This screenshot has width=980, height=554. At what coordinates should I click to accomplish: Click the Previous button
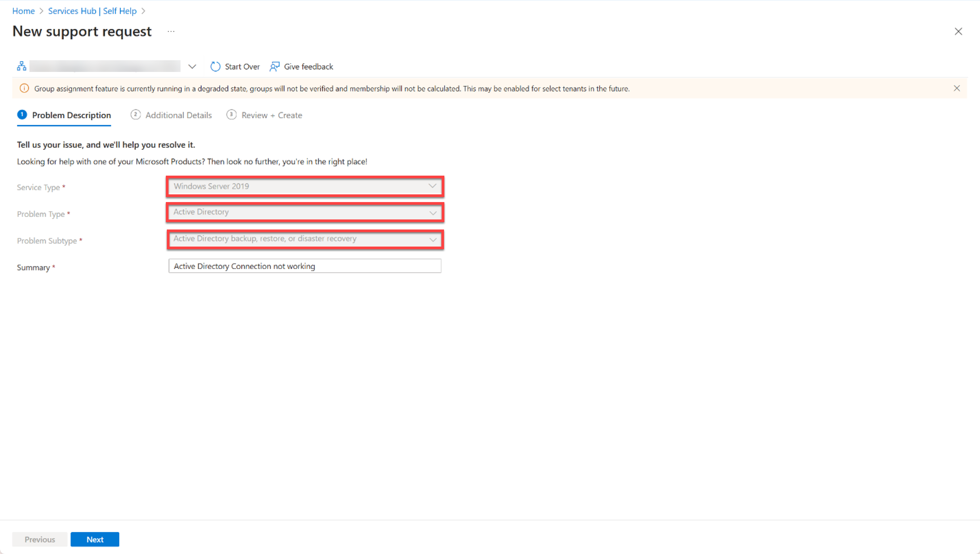(x=39, y=539)
